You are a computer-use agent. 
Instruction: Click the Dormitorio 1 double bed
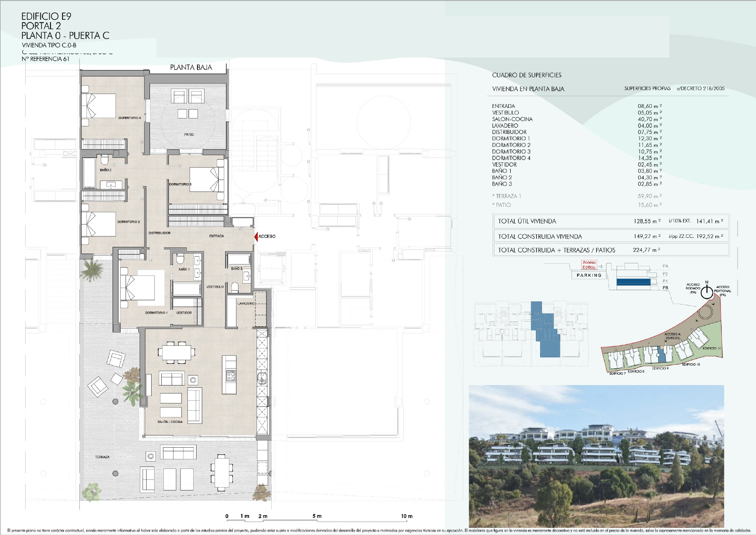pos(137,288)
